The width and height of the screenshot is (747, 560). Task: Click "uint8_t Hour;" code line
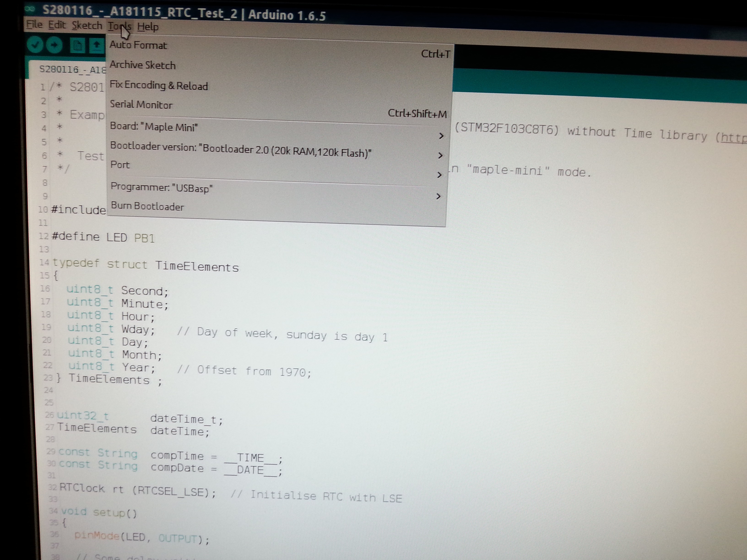111,316
